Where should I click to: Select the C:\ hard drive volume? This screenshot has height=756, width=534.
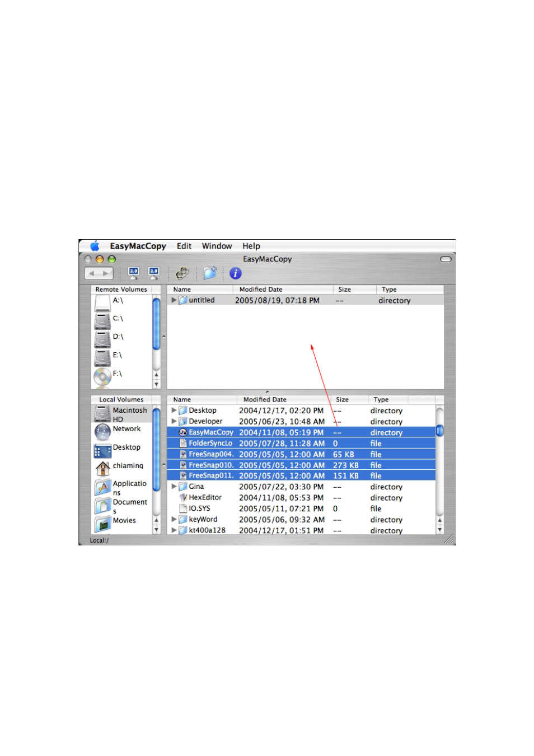tap(103, 321)
